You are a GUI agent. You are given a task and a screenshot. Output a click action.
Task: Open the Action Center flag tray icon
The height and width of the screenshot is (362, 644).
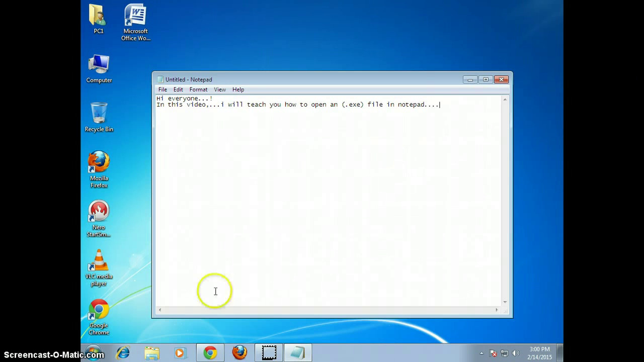click(x=494, y=353)
